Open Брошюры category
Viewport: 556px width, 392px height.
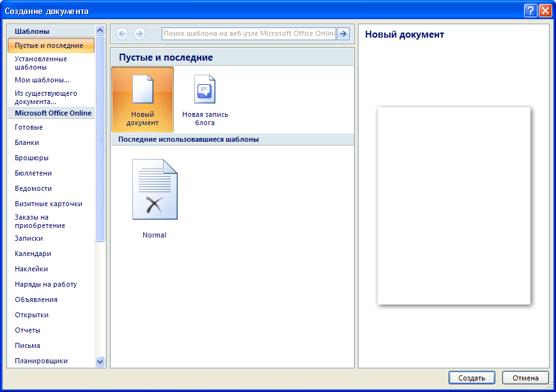tap(51, 158)
